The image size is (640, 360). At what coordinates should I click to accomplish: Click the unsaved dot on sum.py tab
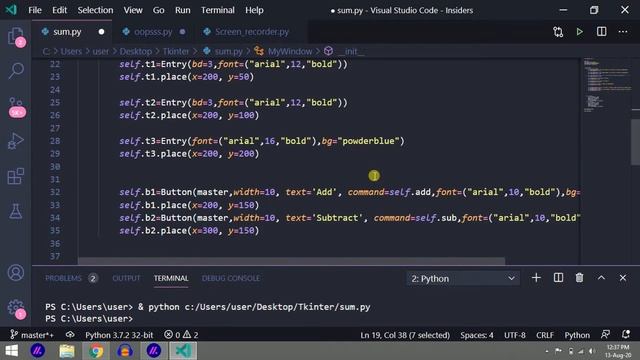click(101, 32)
